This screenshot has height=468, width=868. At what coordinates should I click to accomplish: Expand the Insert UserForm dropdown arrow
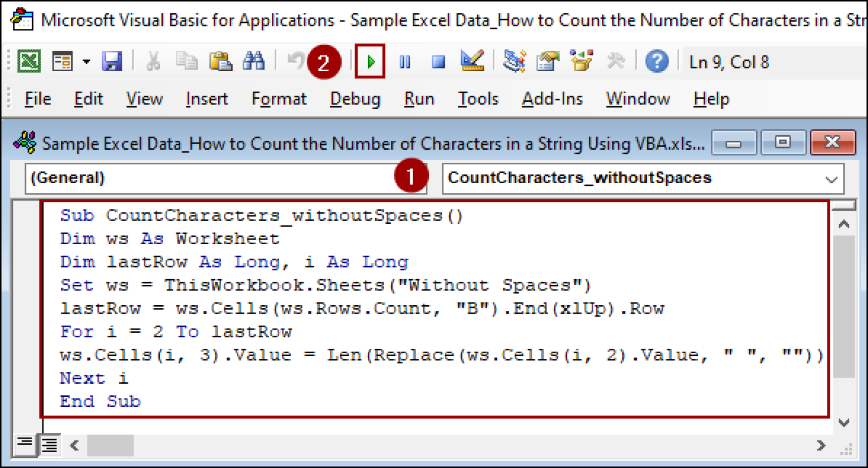coord(86,61)
